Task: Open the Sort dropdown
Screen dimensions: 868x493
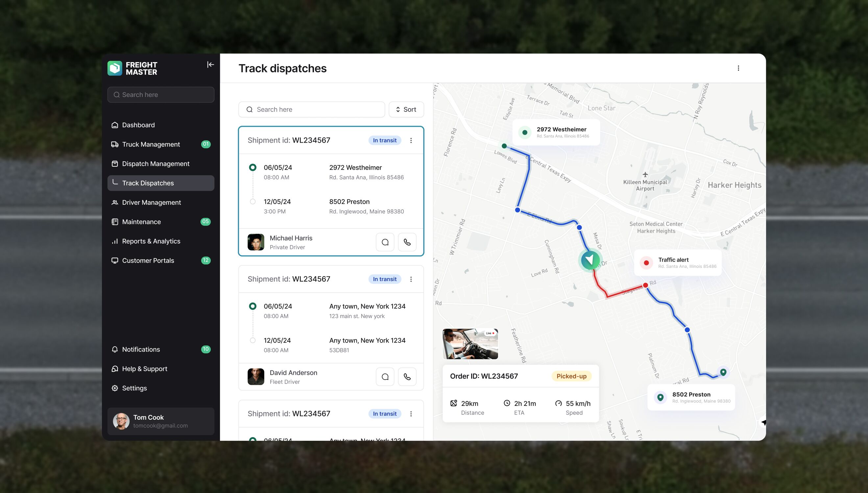Action: [x=406, y=109]
